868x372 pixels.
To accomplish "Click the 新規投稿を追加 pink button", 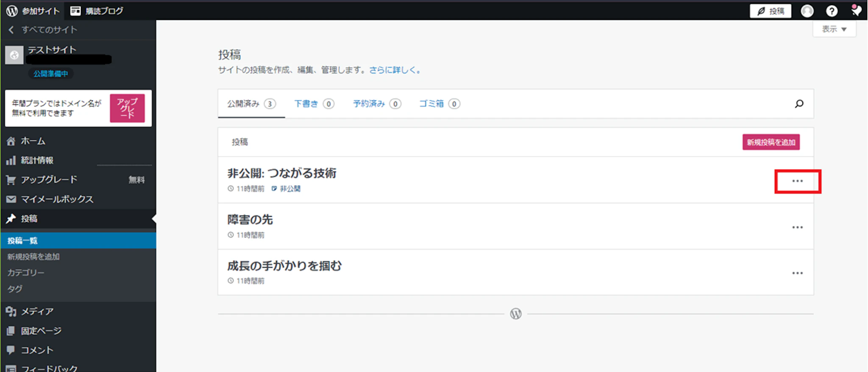I will [x=771, y=142].
